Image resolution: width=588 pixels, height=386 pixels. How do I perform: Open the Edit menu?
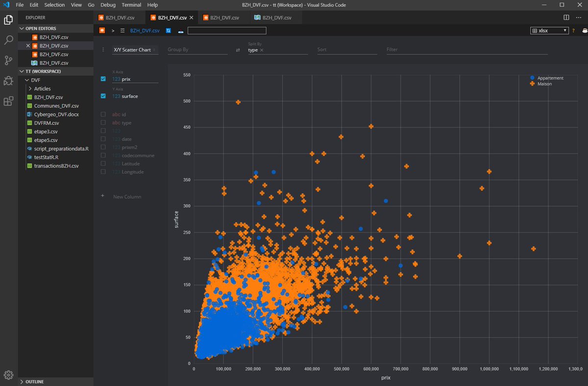(34, 4)
